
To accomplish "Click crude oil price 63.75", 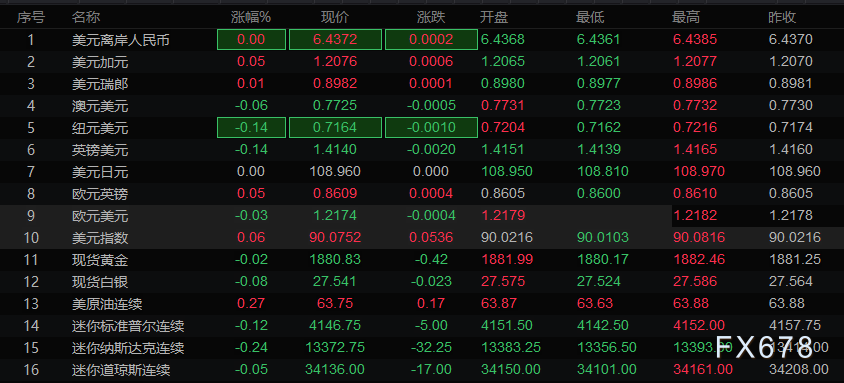I will [x=335, y=304].
